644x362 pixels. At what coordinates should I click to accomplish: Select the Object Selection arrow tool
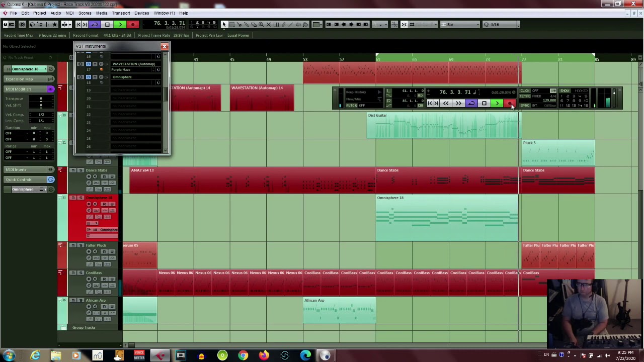[x=224, y=24]
